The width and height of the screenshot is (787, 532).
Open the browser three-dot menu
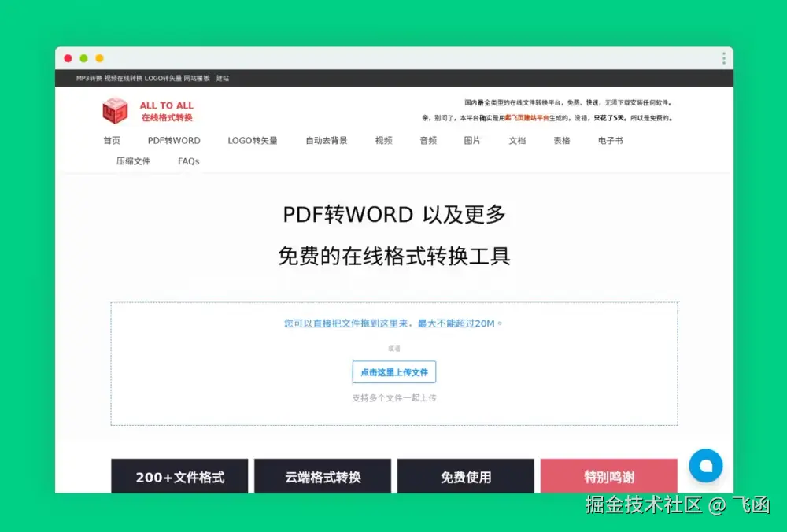(x=724, y=58)
